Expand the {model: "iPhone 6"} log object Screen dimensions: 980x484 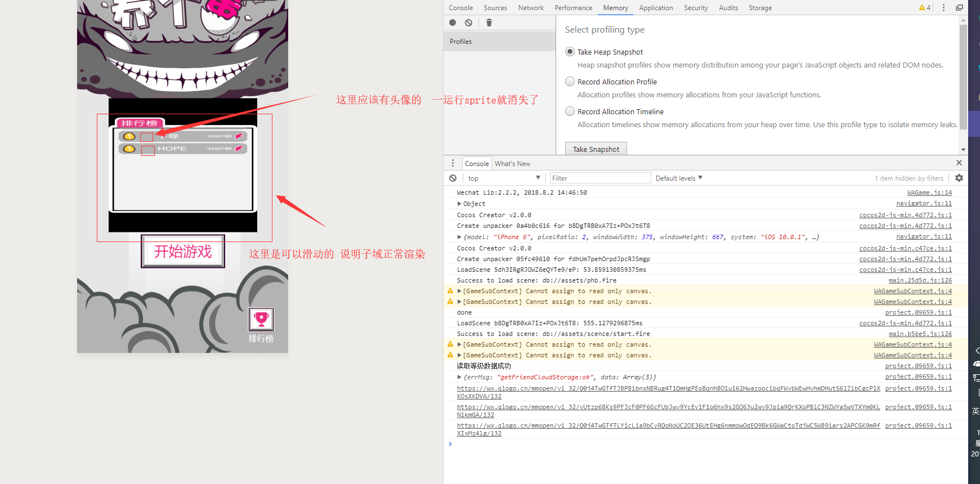[x=459, y=237]
